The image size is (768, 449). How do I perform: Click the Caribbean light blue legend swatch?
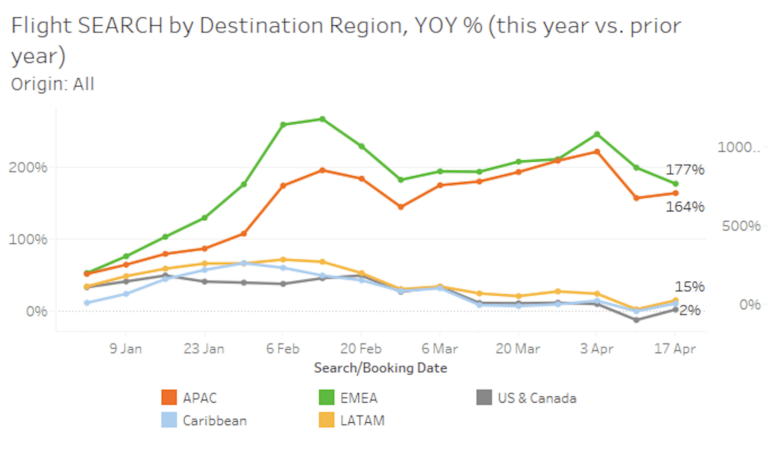[x=166, y=421]
